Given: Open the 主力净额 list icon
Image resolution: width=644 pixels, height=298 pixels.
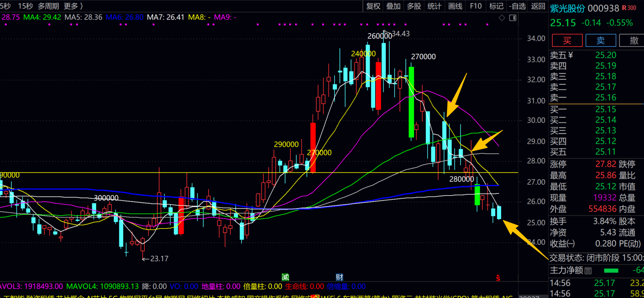Looking at the screenshot, I should tap(588, 271).
